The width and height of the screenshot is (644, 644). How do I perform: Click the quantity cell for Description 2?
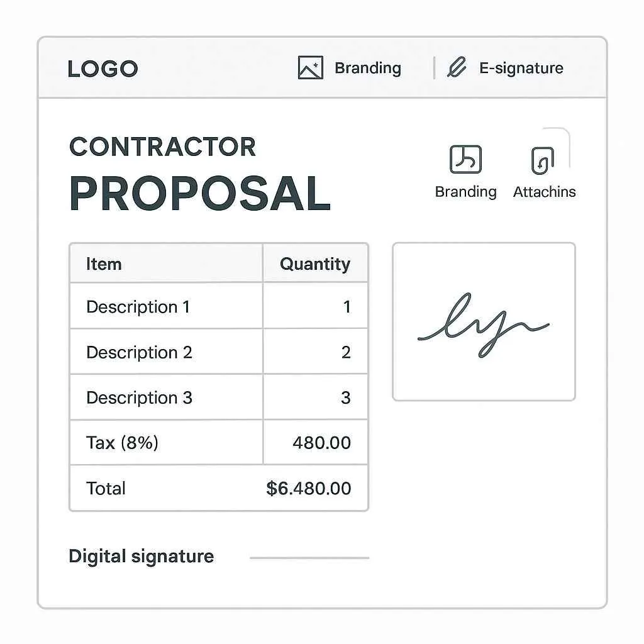(x=316, y=352)
